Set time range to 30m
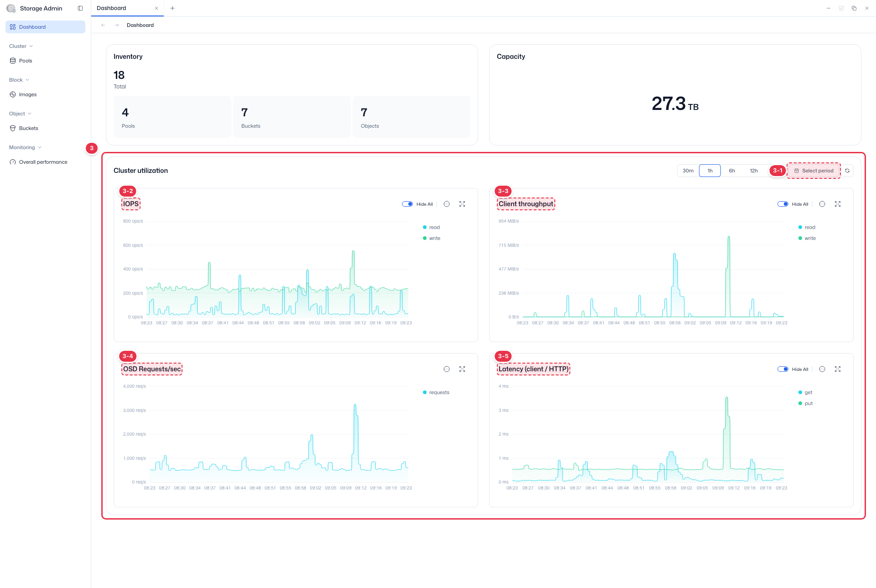This screenshot has height=588, width=876. tap(688, 171)
